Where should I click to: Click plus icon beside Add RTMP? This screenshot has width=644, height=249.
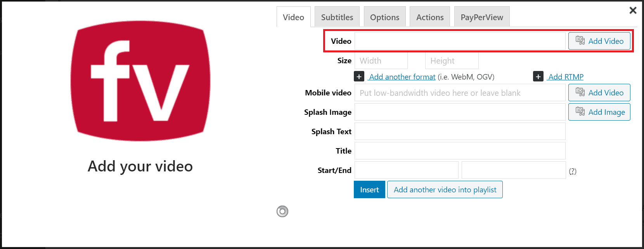pos(538,76)
